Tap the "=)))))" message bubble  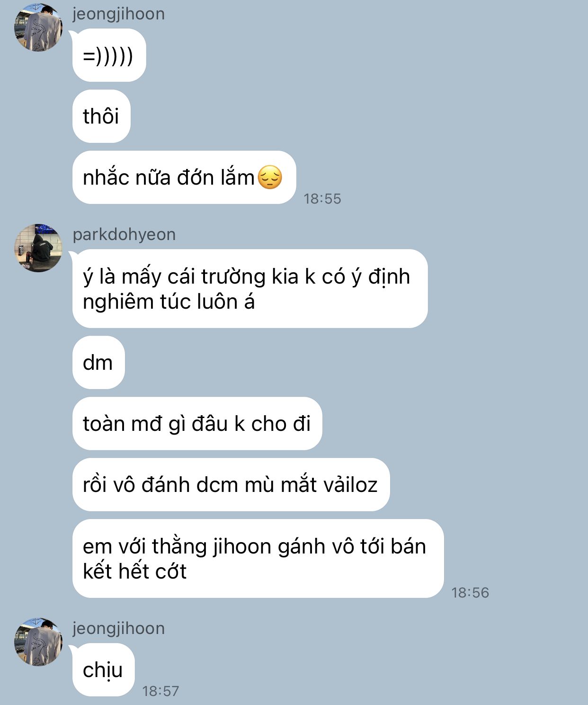pos(109,55)
